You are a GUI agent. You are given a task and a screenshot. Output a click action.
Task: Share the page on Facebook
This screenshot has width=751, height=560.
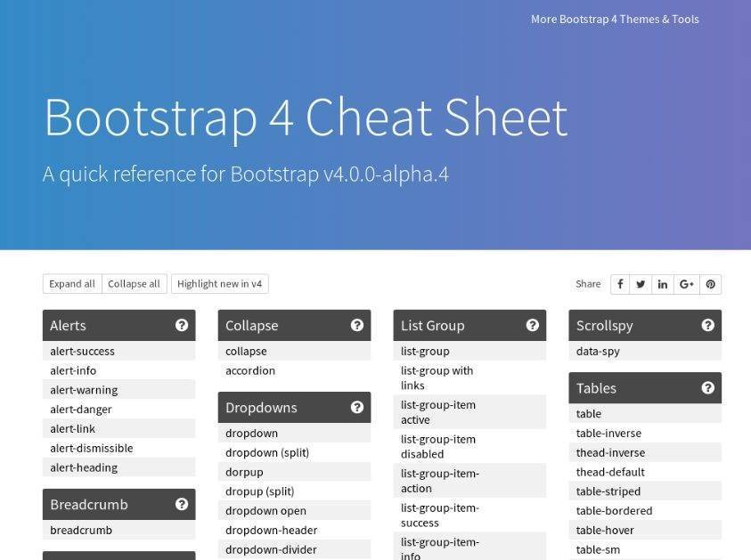point(620,284)
